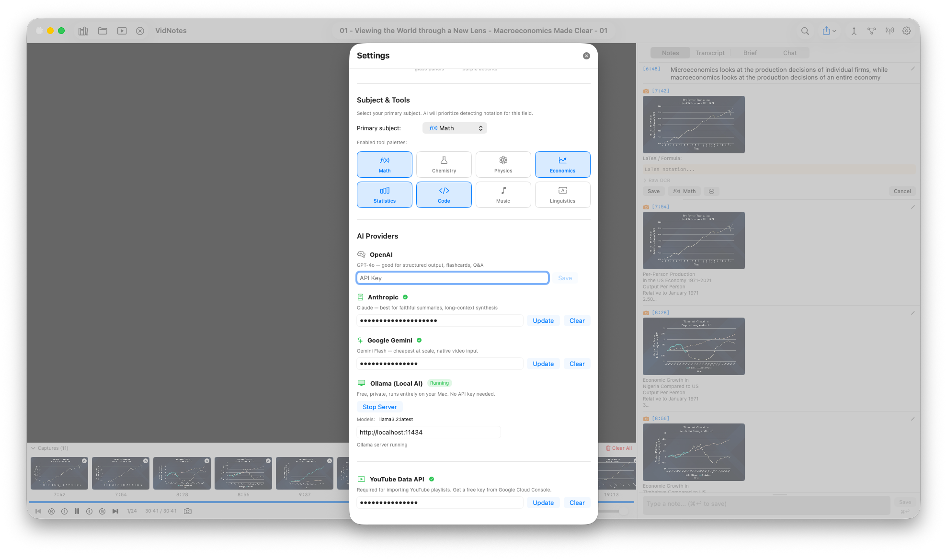Enable the Physics tool palette
The height and width of the screenshot is (560, 947).
click(503, 164)
